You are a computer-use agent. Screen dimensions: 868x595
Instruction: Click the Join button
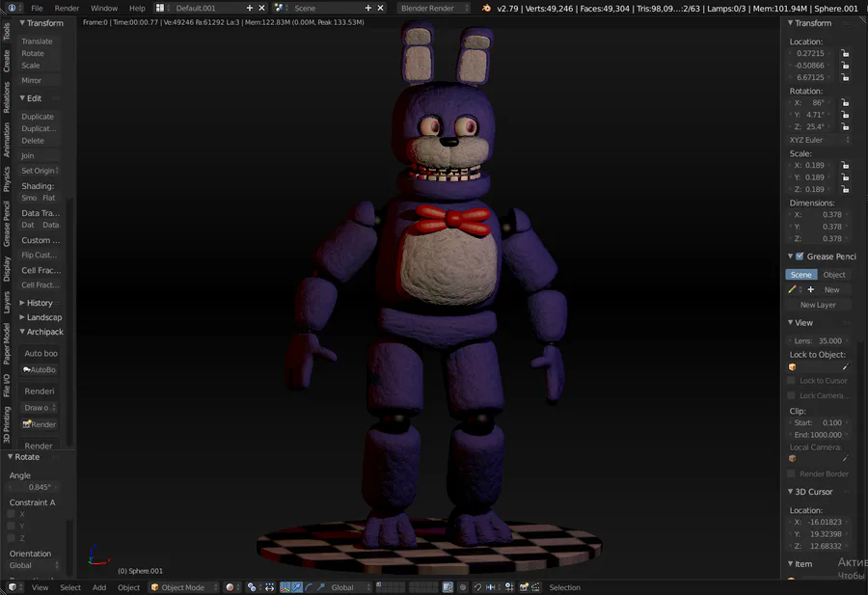[x=39, y=155]
